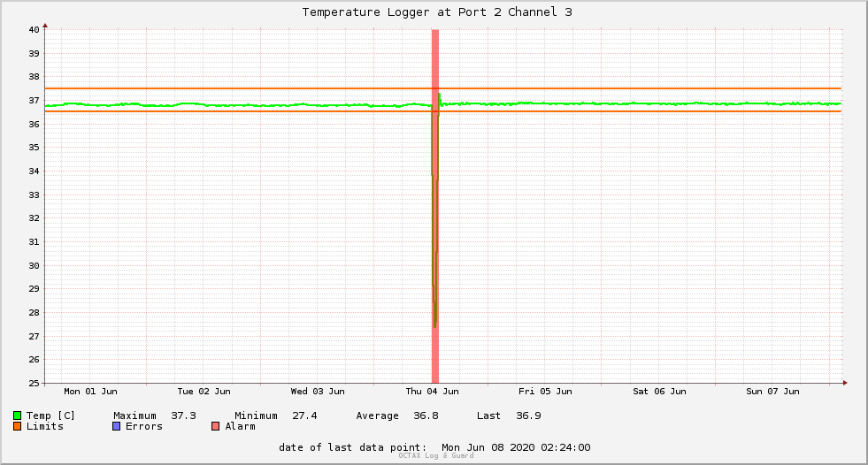The image size is (868, 465).
Task: Click the 'Limits' legend label
Action: (45, 426)
